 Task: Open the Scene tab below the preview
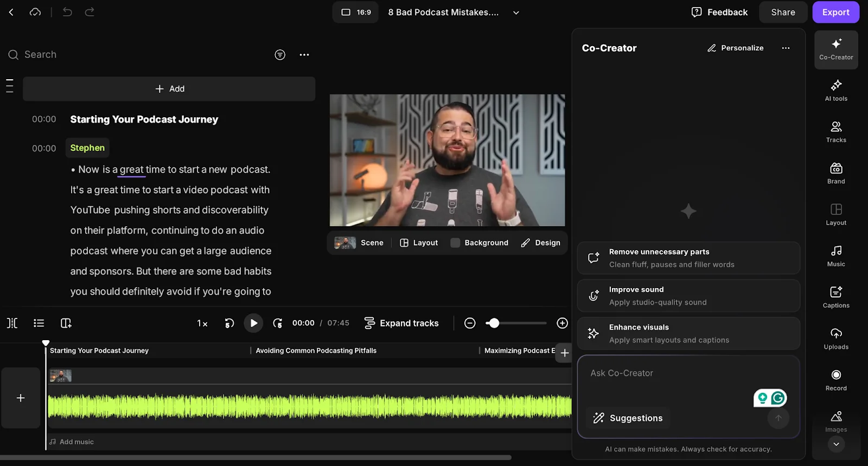(x=359, y=242)
